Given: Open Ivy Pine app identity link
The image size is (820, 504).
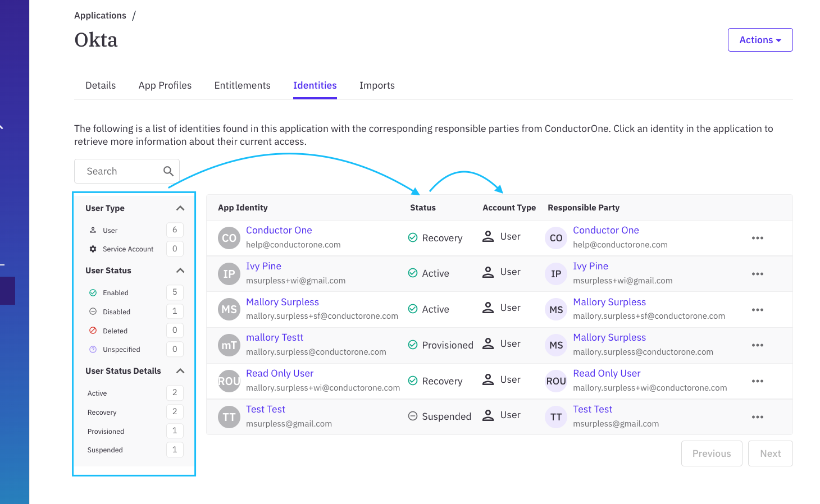Looking at the screenshot, I should (x=263, y=266).
